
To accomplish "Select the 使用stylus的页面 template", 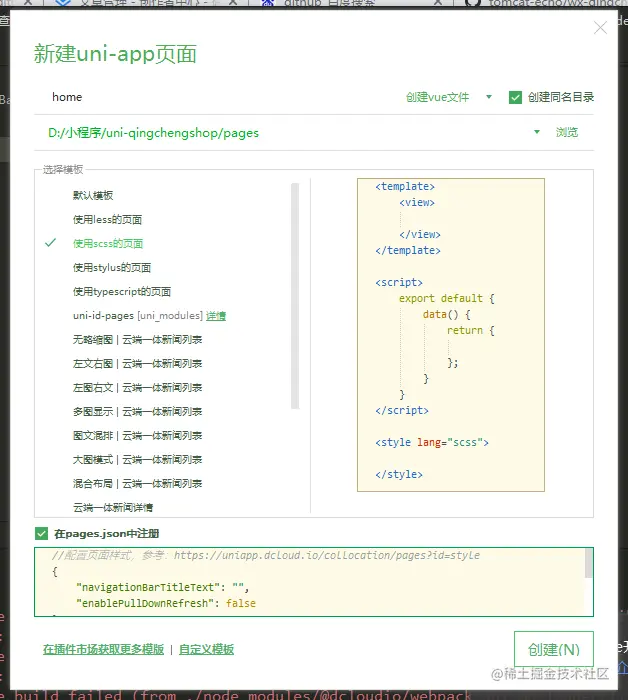I will tap(112, 267).
